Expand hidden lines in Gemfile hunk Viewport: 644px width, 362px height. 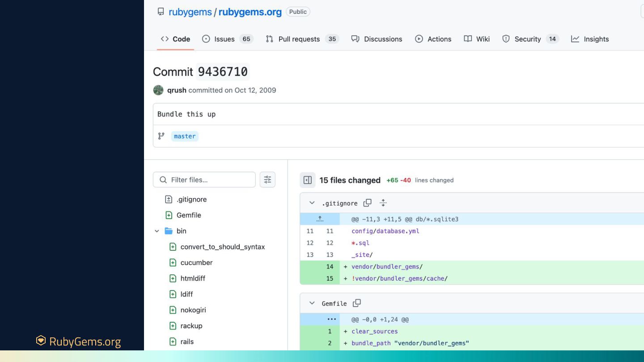pos(331,319)
